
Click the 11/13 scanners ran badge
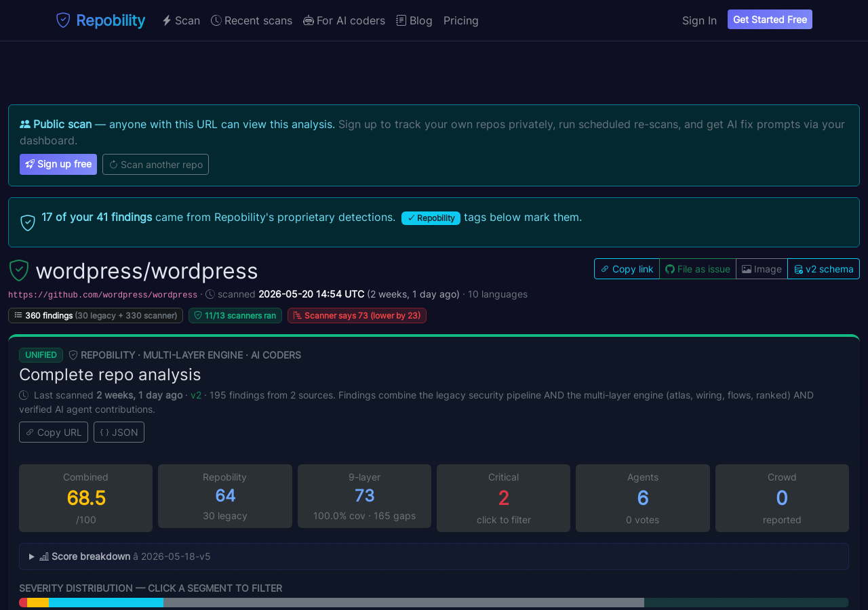click(x=235, y=315)
